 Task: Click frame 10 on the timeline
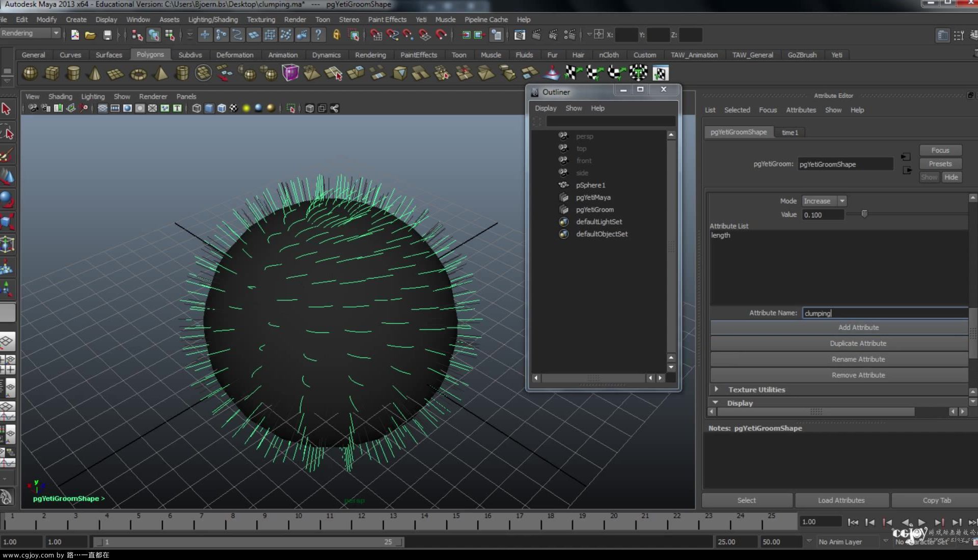(x=298, y=521)
